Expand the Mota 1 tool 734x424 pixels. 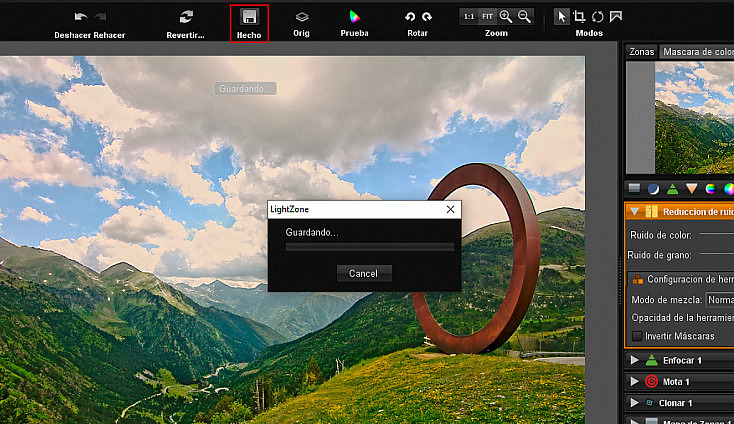[x=634, y=381]
